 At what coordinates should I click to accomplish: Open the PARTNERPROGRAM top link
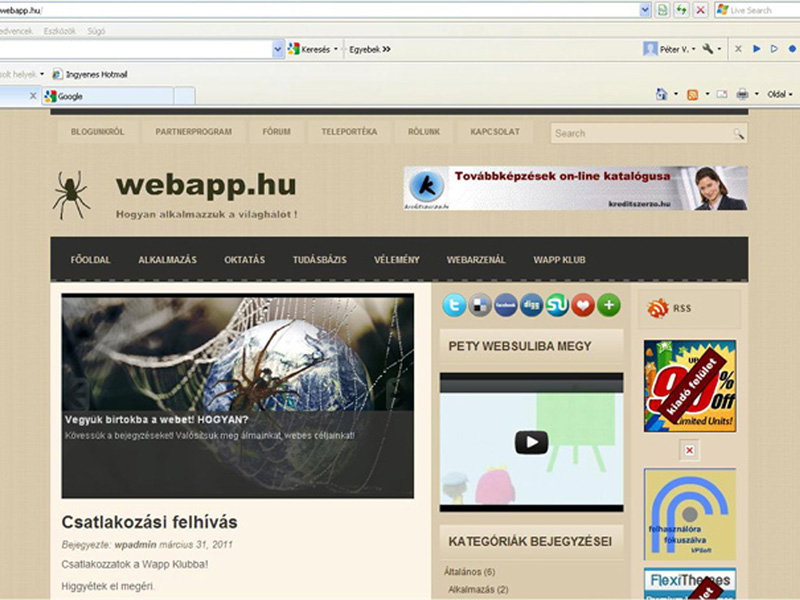point(193,132)
